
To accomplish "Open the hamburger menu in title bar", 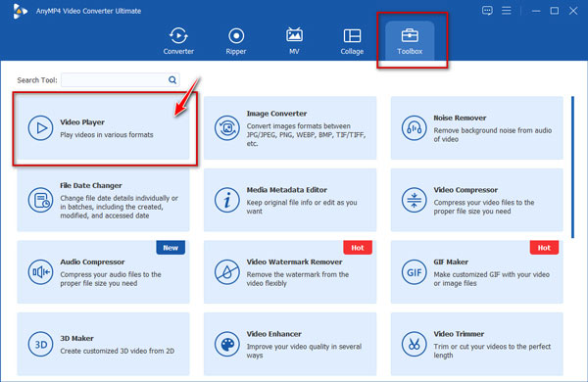I will point(507,11).
